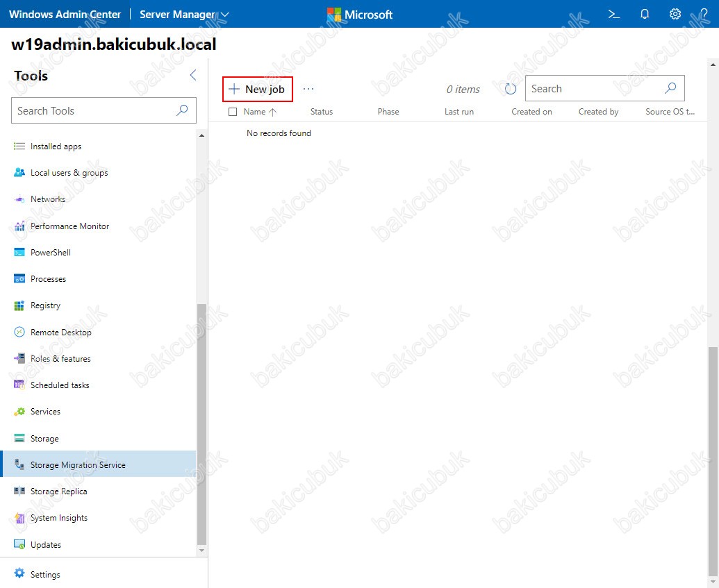
Task: Click the magnifier in jobs Search box
Action: pos(670,88)
